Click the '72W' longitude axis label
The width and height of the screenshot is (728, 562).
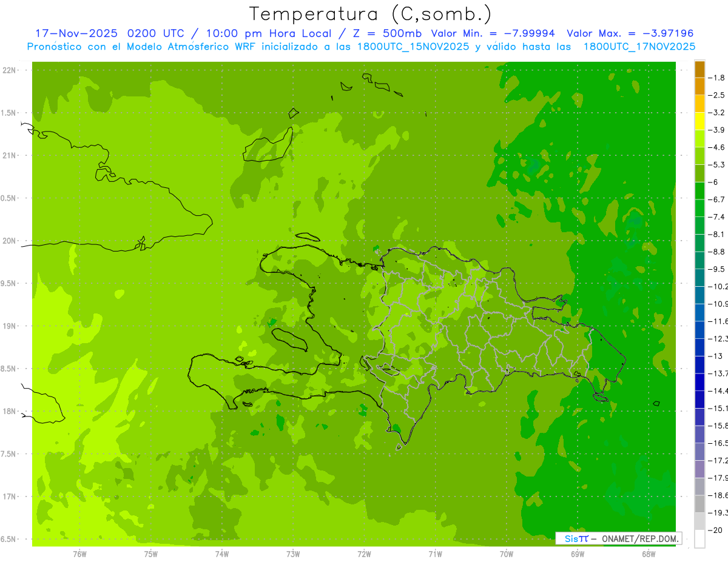coord(364,554)
